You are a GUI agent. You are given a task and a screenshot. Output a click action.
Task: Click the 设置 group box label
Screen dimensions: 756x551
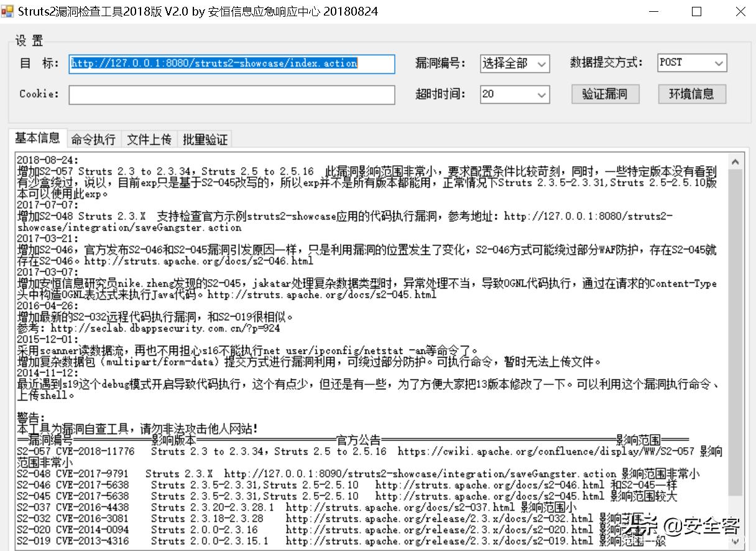27,40
